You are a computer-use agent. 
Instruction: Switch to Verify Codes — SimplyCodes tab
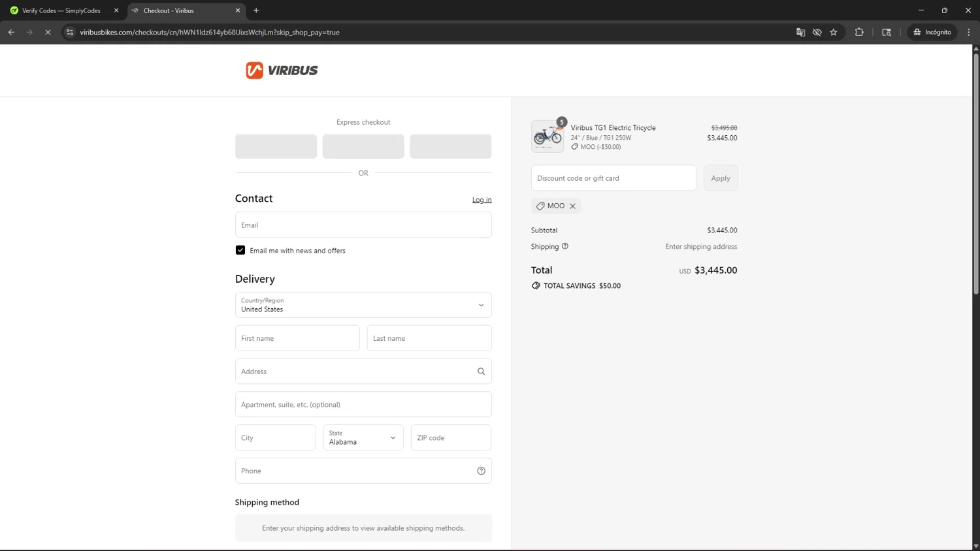coord(63,10)
